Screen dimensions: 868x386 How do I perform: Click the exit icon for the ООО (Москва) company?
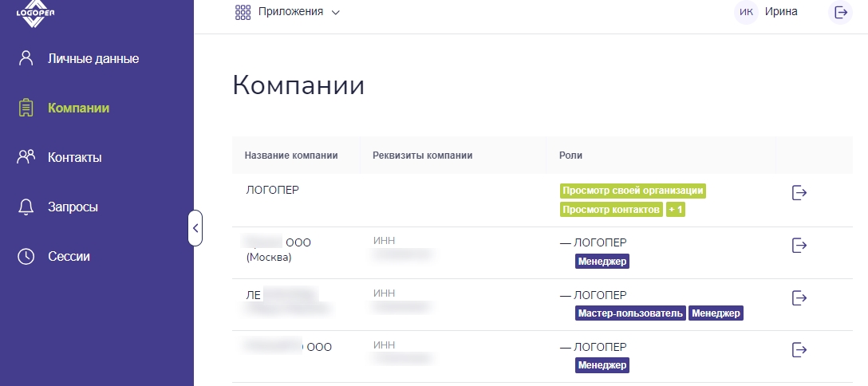(799, 245)
